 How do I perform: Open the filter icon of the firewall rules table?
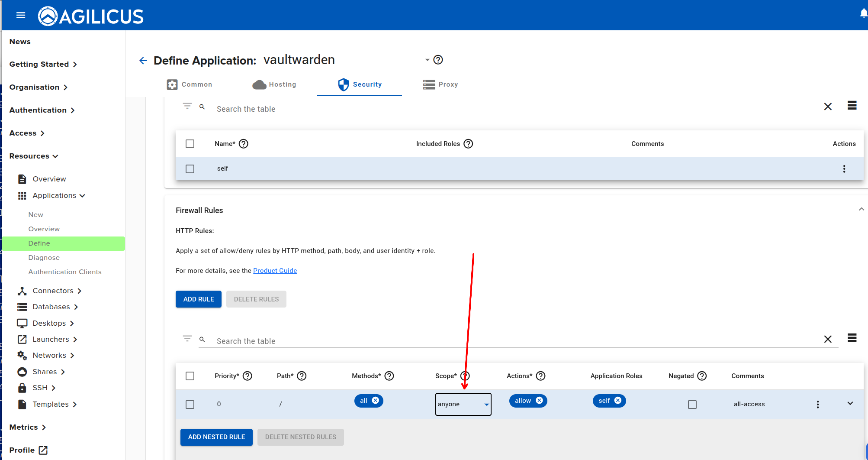187,338
